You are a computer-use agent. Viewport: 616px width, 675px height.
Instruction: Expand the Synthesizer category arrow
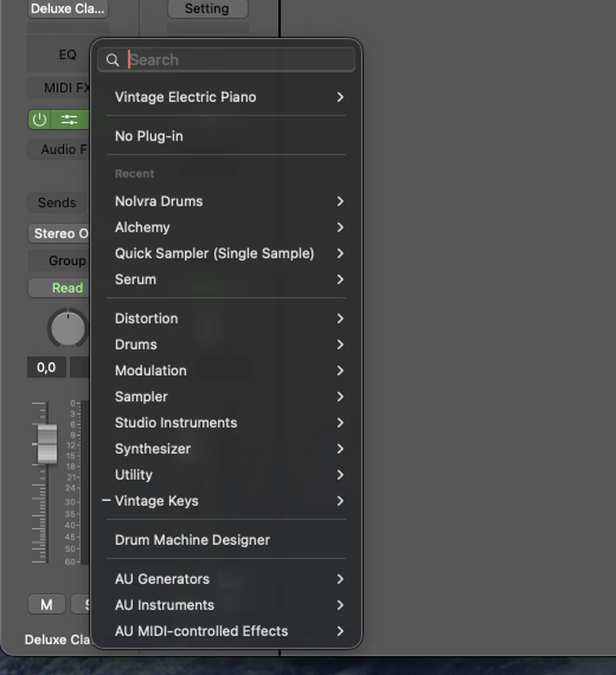click(x=341, y=449)
